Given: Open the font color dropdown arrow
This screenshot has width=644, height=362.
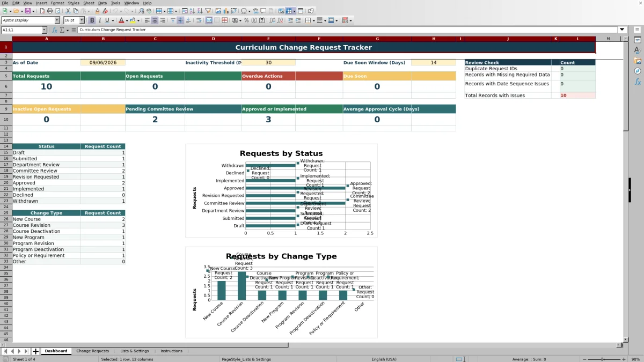Looking at the screenshot, I should click(x=127, y=20).
